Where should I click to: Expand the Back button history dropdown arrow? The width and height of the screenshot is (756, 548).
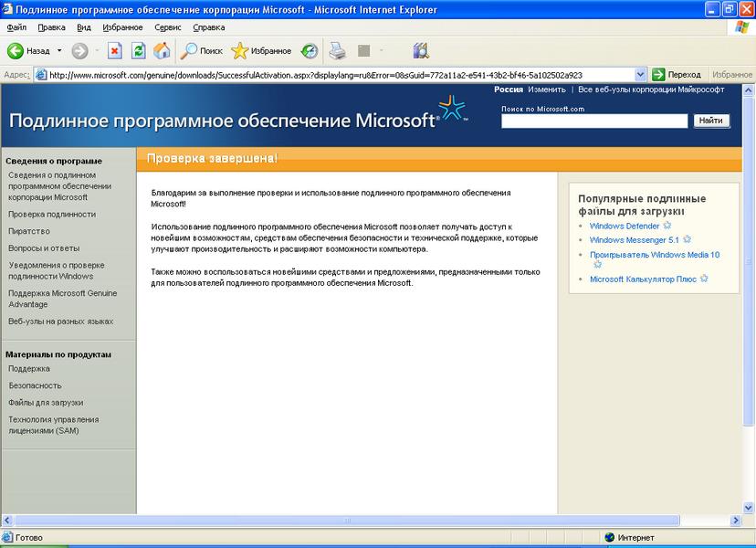click(x=60, y=51)
